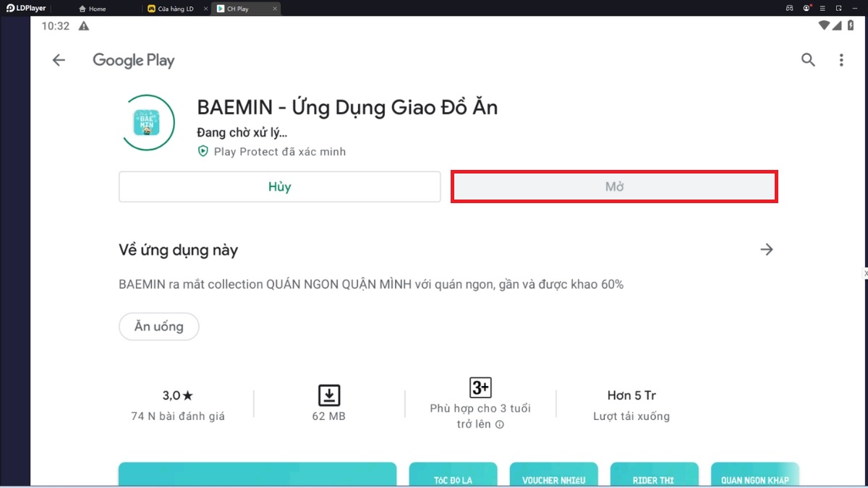Click the BAEMIN app icon

(148, 123)
